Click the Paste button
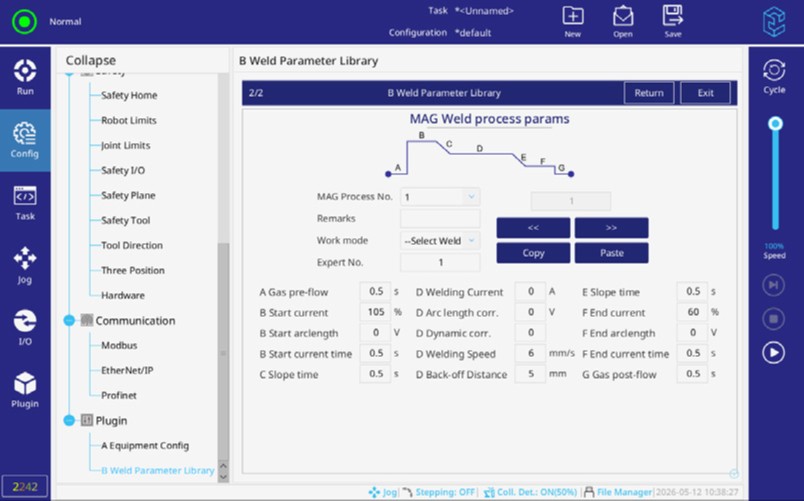This screenshot has width=804, height=501. click(x=611, y=253)
